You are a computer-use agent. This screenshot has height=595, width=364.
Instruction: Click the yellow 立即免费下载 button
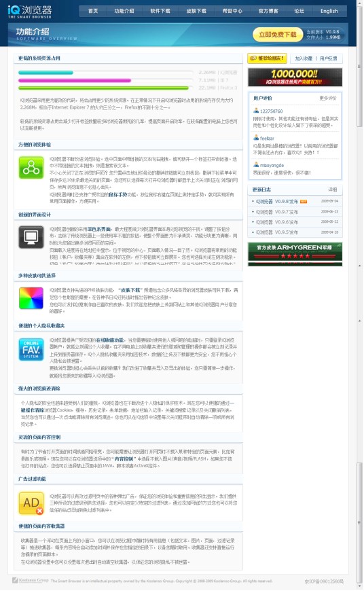click(x=278, y=35)
